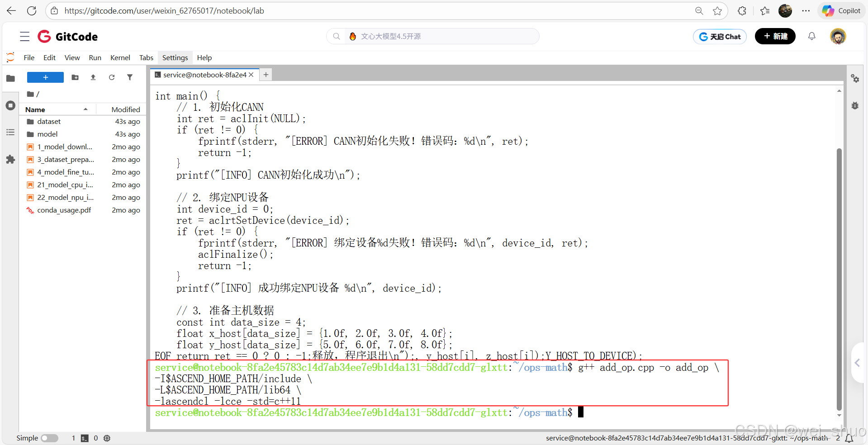Open the file browser sidebar tab
The height and width of the screenshot is (445, 868).
click(10, 78)
